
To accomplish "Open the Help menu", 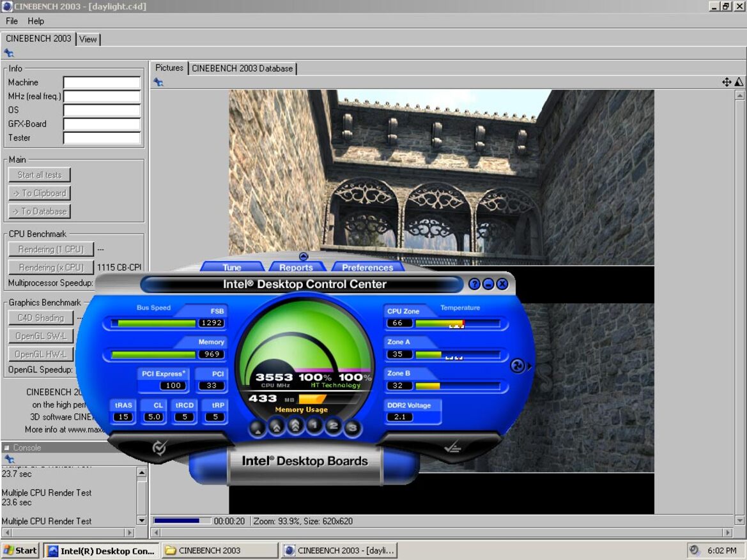I will pyautogui.click(x=36, y=21).
